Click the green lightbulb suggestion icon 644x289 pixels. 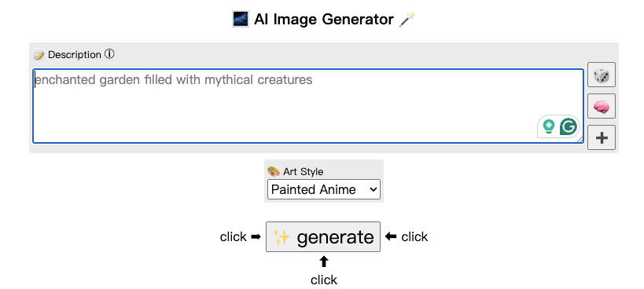tap(549, 126)
